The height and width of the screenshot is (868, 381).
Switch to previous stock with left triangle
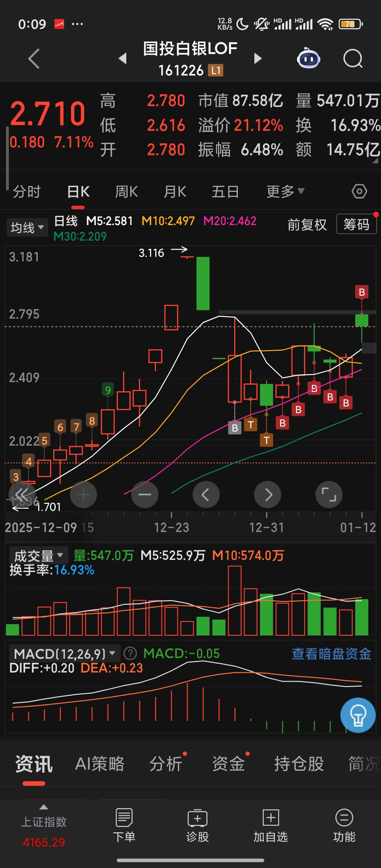(122, 58)
